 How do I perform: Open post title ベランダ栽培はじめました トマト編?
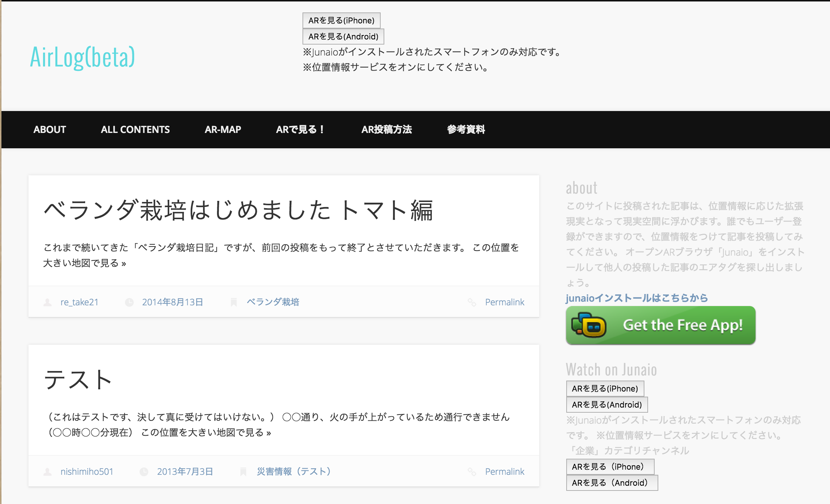tap(238, 211)
